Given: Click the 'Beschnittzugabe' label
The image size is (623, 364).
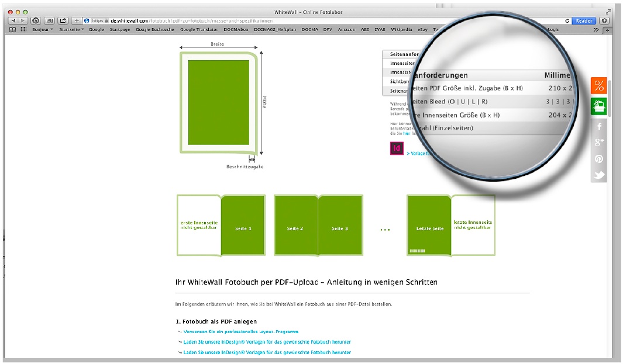Looking at the screenshot, I should pyautogui.click(x=245, y=167).
